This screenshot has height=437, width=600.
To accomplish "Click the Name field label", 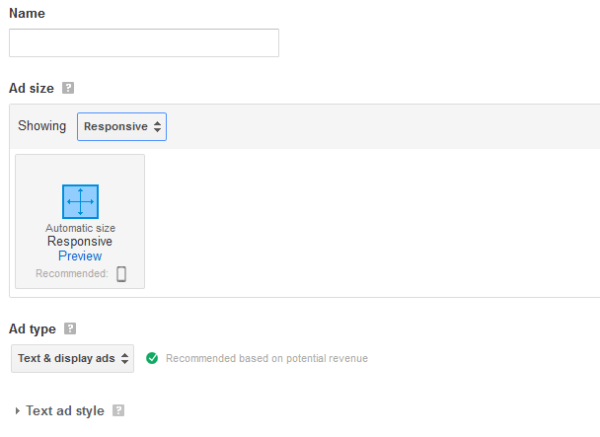I will [x=27, y=14].
